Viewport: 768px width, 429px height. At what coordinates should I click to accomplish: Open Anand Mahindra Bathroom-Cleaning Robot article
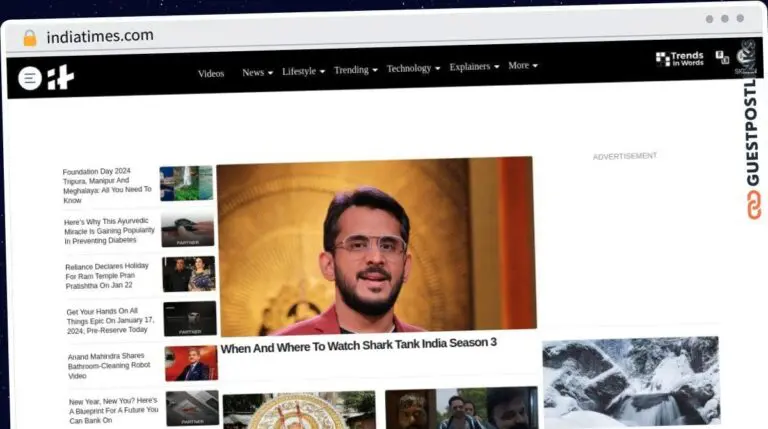pyautogui.click(x=109, y=366)
